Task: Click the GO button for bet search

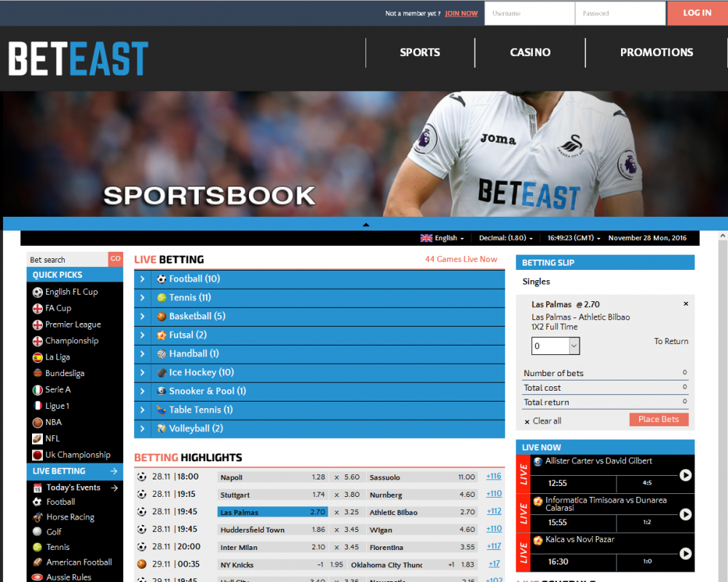Action: (x=116, y=259)
